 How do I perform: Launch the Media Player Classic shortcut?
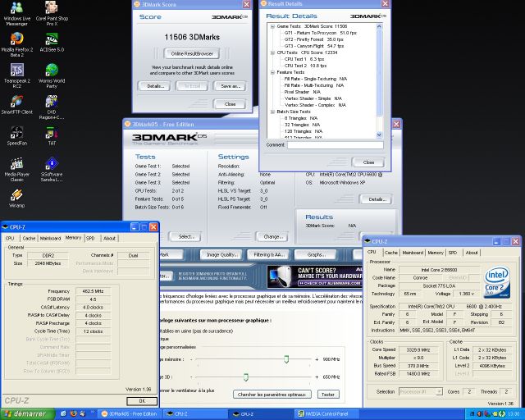[17, 170]
